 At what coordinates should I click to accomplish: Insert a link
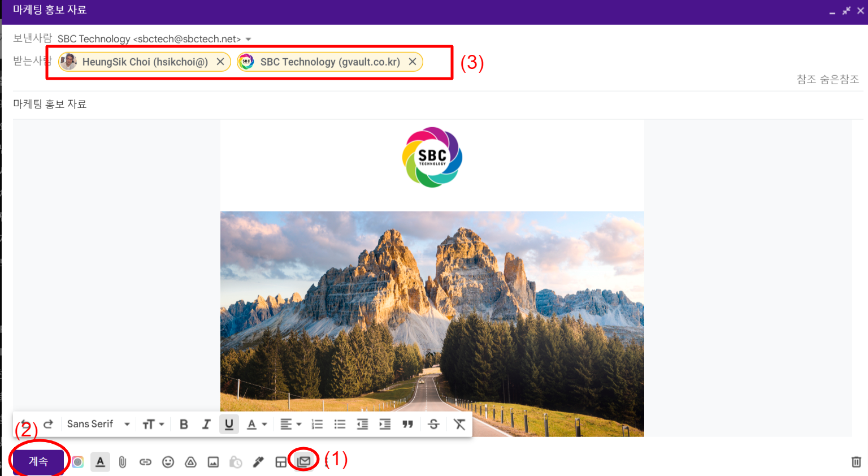pos(145,462)
